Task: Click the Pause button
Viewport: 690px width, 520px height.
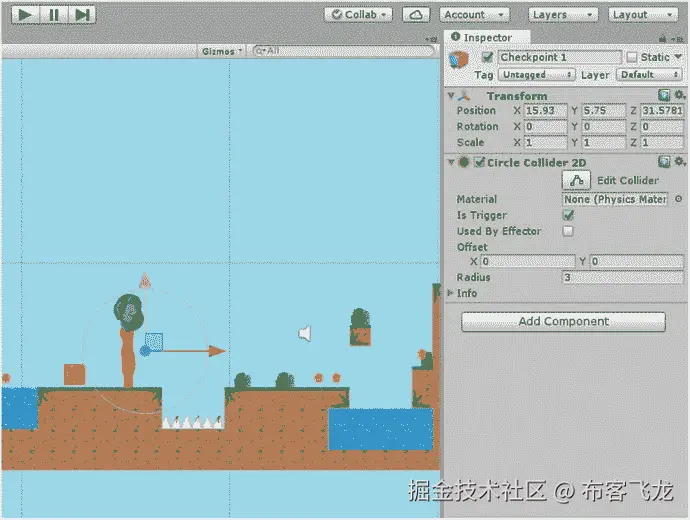Action: (54, 15)
